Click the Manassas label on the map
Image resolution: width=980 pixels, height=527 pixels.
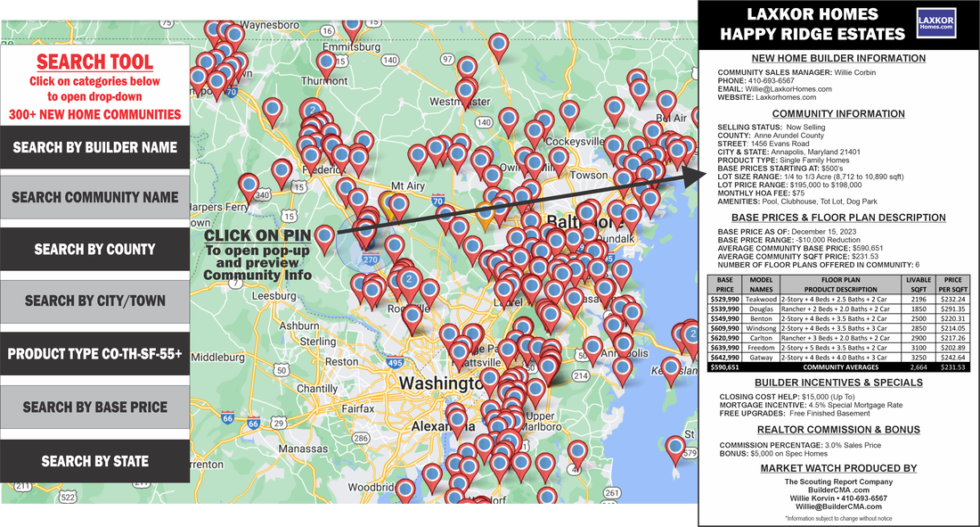(303, 449)
